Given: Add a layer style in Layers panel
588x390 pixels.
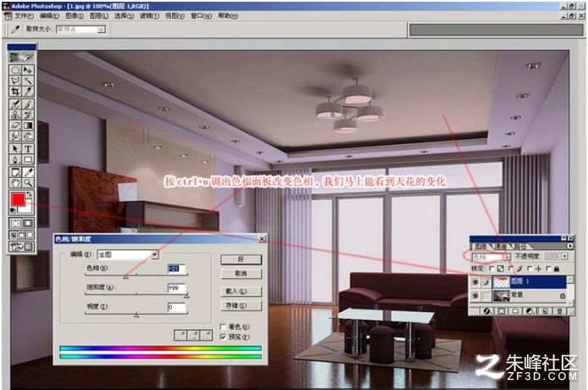Looking at the screenshot, I should (487, 311).
